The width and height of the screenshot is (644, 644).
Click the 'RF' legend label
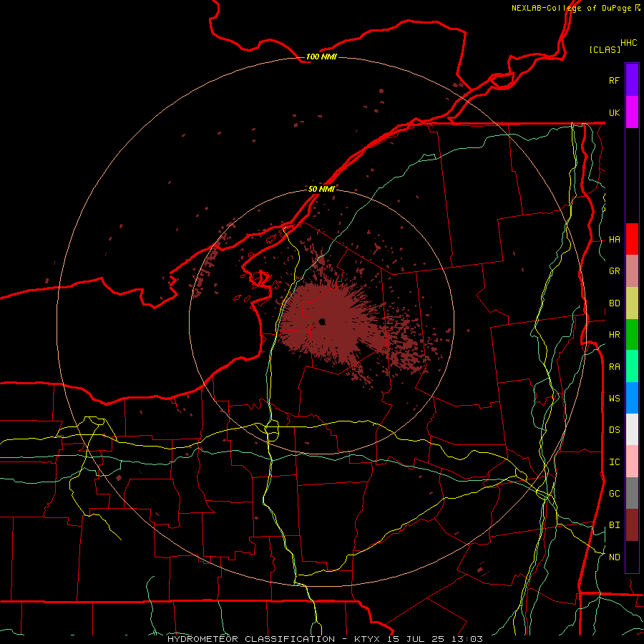615,81
